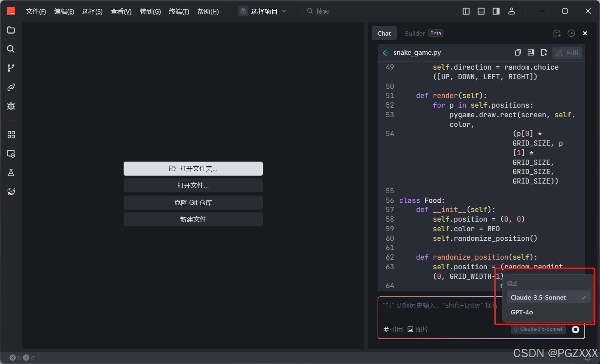The width and height of the screenshot is (600, 364).
Task: Close the Chat side panel
Action: coord(585,33)
